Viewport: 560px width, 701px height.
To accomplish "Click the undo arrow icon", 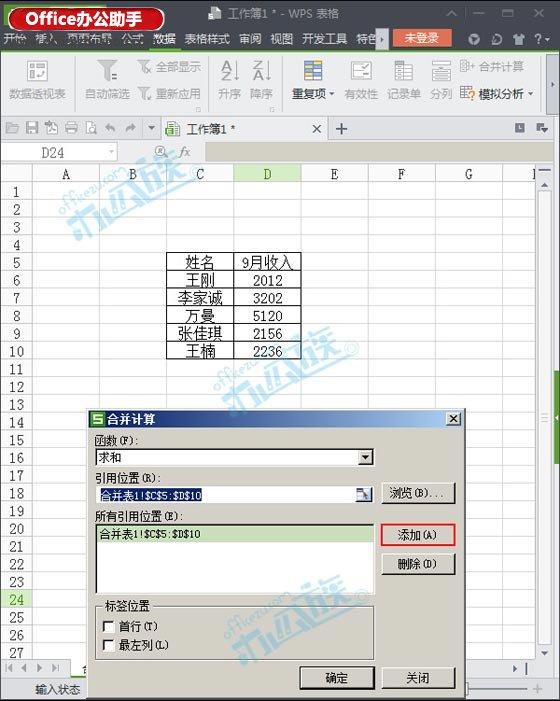I will pyautogui.click(x=110, y=128).
